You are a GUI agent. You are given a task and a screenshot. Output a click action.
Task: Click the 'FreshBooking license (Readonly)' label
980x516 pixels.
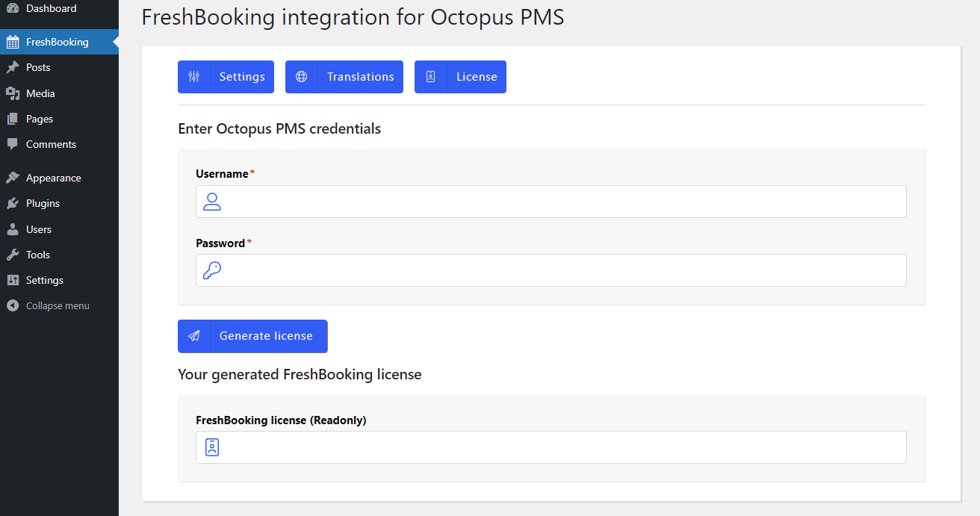pyautogui.click(x=281, y=420)
